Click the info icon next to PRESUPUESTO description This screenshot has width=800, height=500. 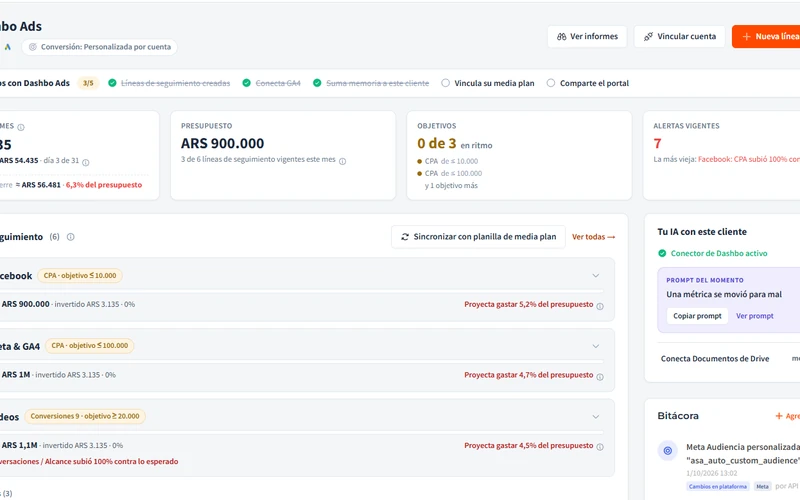click(342, 161)
